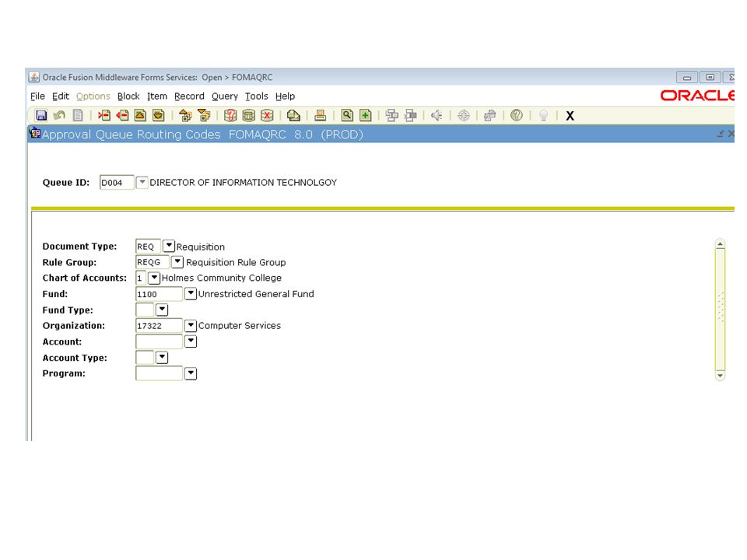Open the Account Type dropdown arrow
This screenshot has height=560, width=747.
tap(162, 357)
